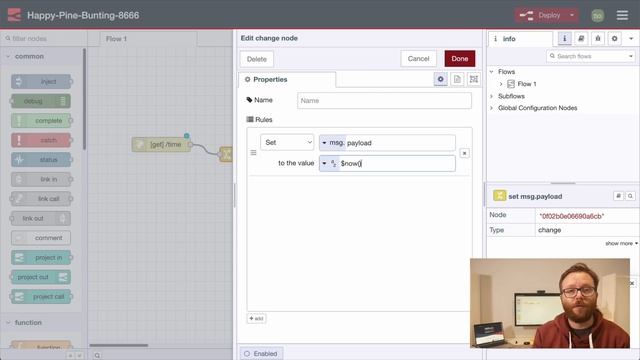Click the Done button

tap(460, 59)
